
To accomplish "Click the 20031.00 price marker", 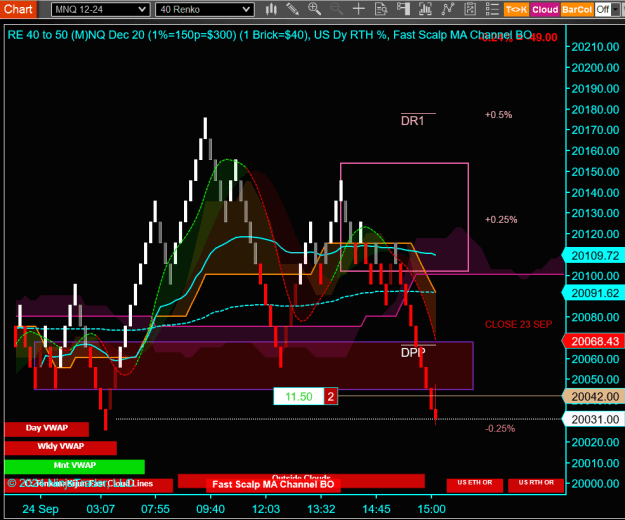I will point(594,419).
